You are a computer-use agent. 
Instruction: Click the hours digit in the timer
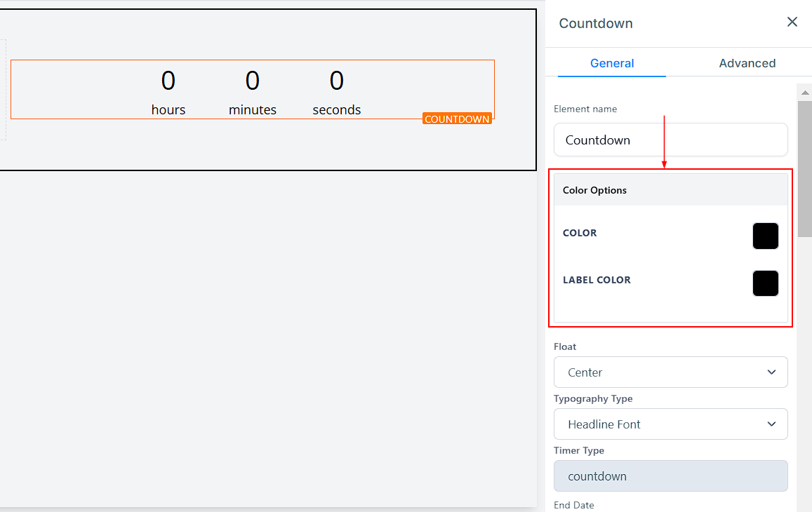168,81
